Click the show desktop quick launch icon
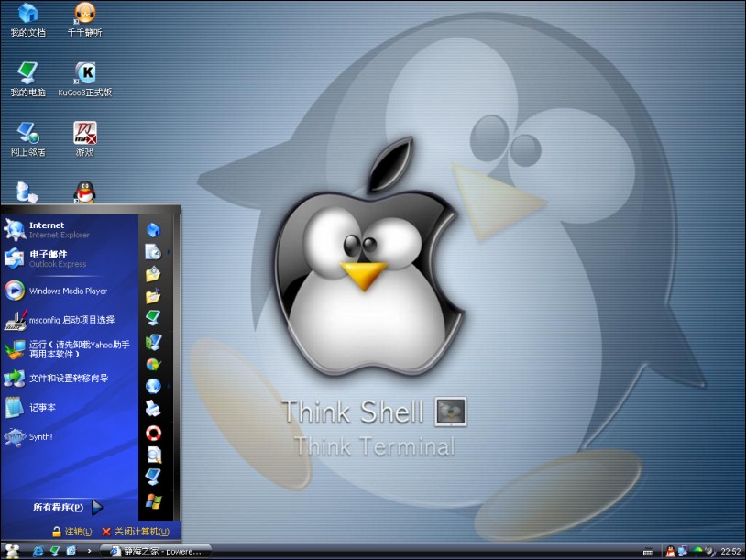This screenshot has width=746, height=560. pyautogui.click(x=55, y=552)
